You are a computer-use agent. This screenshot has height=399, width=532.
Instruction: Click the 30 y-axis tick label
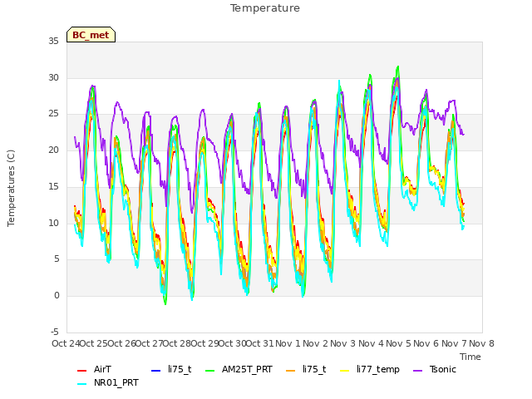tap(53, 77)
